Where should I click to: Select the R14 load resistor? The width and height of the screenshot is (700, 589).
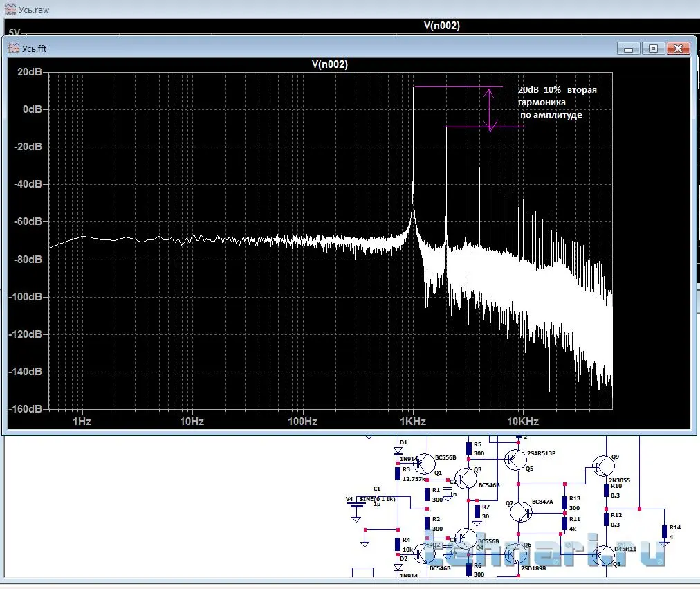click(665, 532)
